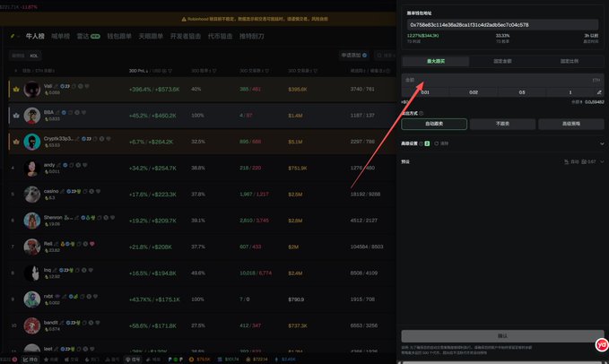Expand the 预设 preset dropdown chevron
This screenshot has width=609, height=364.
(x=602, y=161)
